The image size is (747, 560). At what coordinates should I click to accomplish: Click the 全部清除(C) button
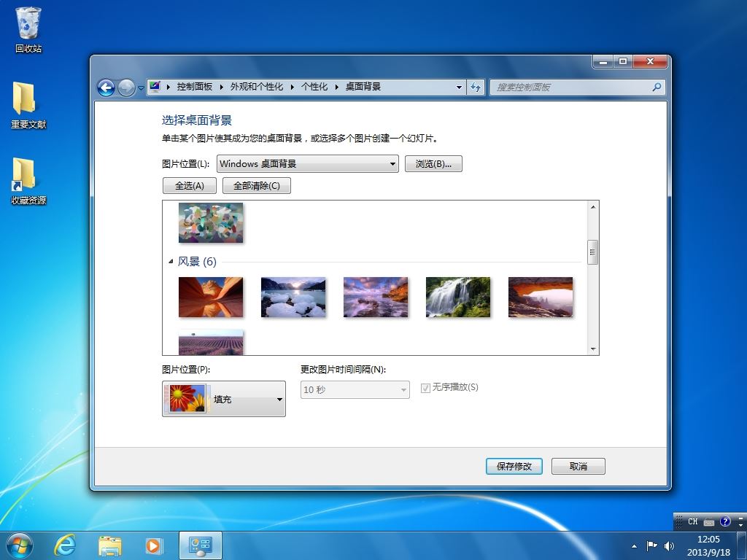(256, 186)
